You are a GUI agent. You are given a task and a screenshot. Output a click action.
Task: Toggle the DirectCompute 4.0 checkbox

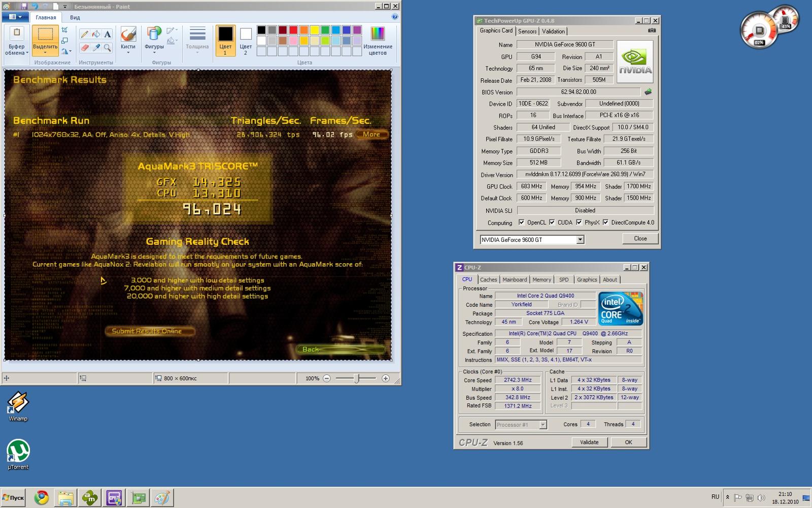pyautogui.click(x=605, y=223)
